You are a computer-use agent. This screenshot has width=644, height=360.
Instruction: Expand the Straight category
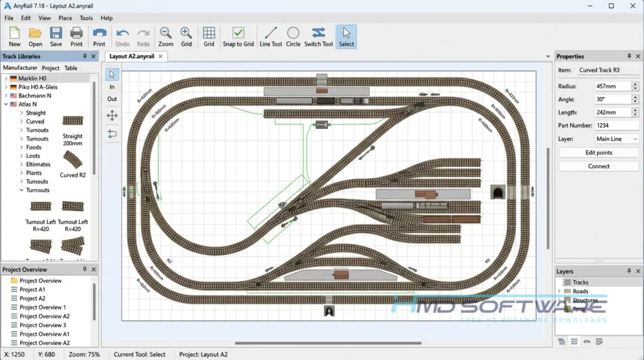coord(21,113)
